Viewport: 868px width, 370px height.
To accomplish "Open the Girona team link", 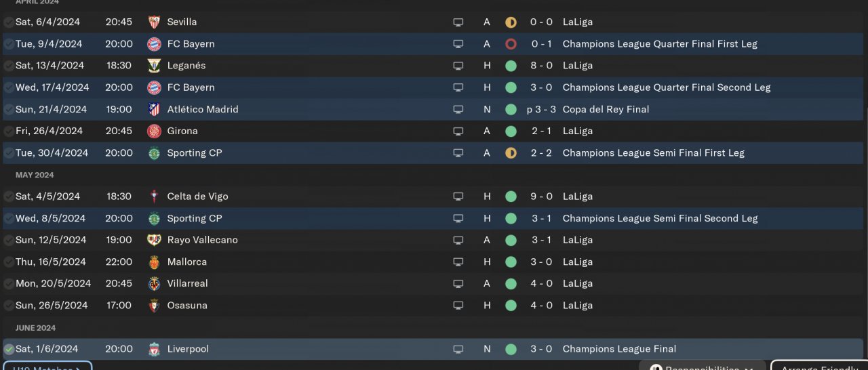I will click(x=182, y=131).
